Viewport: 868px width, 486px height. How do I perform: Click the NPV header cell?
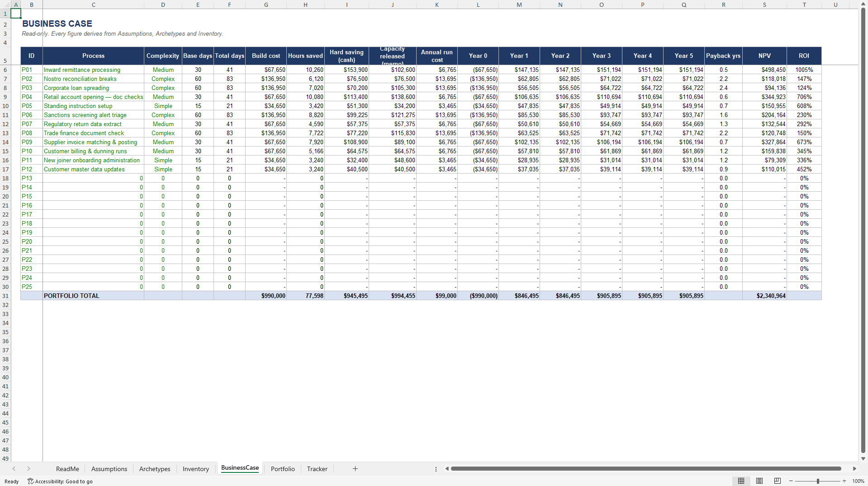point(764,56)
